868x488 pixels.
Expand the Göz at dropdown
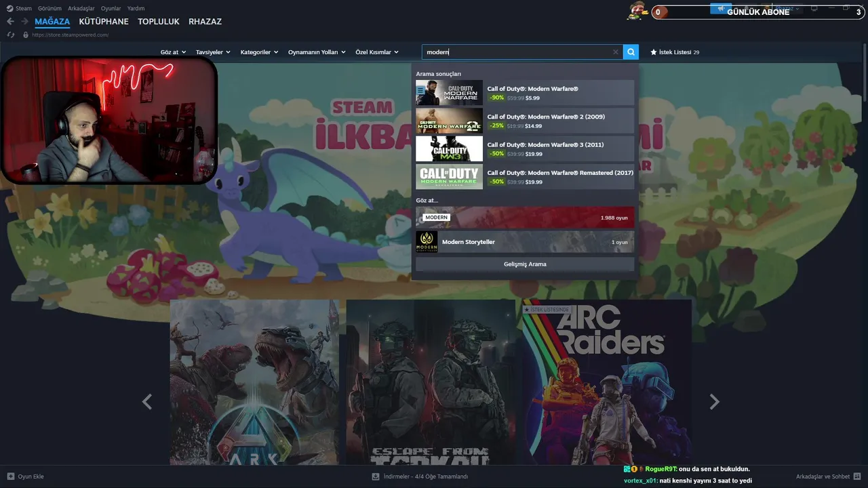174,52
